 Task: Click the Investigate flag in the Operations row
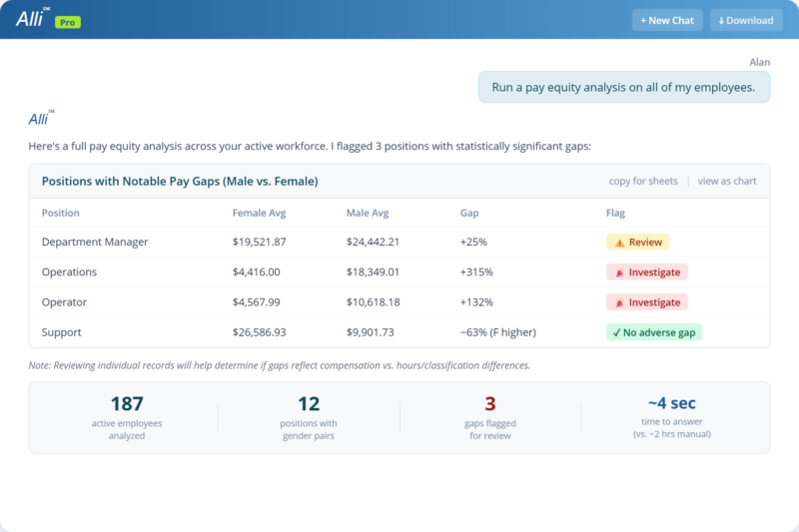coord(646,271)
